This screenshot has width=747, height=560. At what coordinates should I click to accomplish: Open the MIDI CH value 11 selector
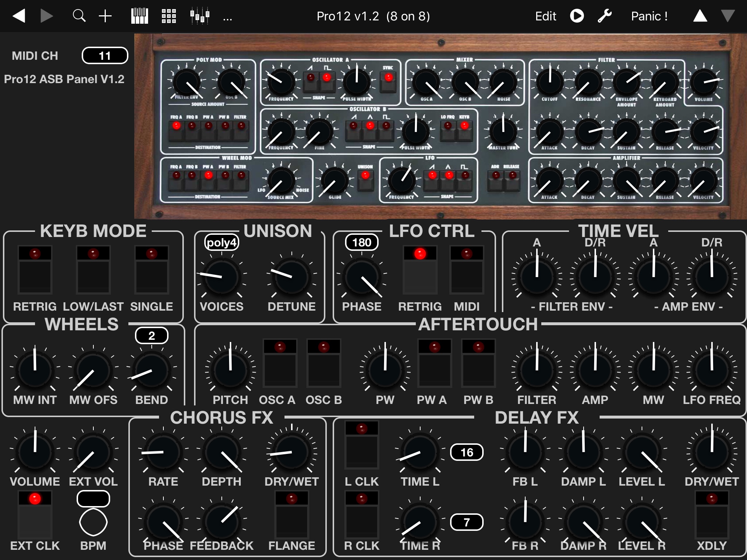point(105,55)
